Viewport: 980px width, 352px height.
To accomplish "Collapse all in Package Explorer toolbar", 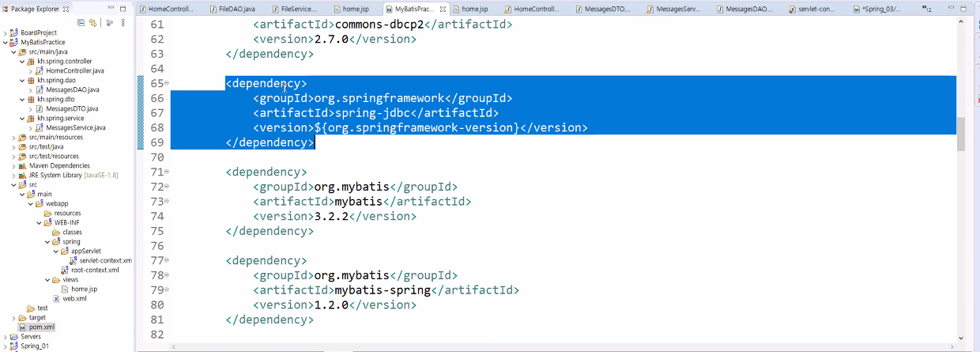I will [81, 22].
